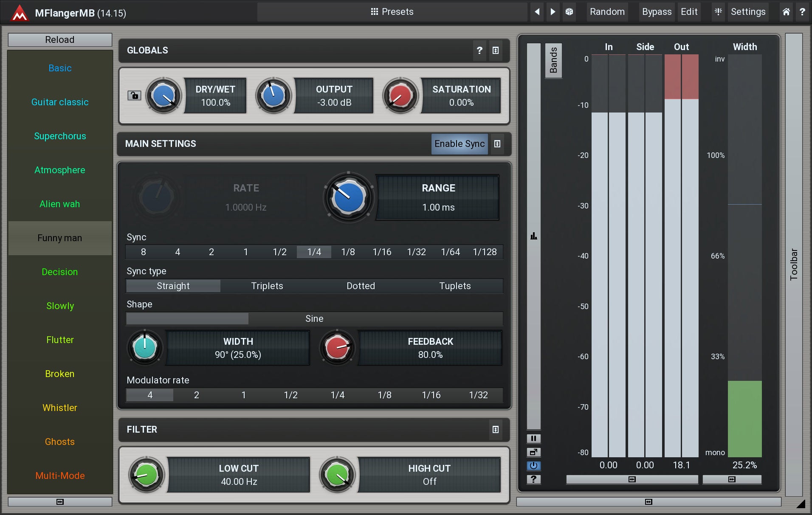Pop out the meter window icon
Viewport: 812px width, 515px height.
[533, 452]
